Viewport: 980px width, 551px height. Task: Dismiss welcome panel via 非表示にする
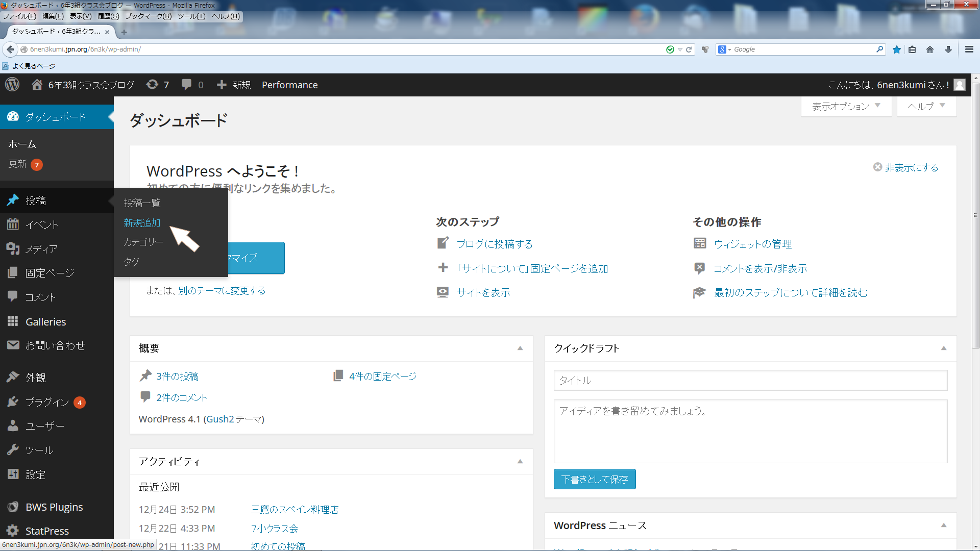[906, 167]
